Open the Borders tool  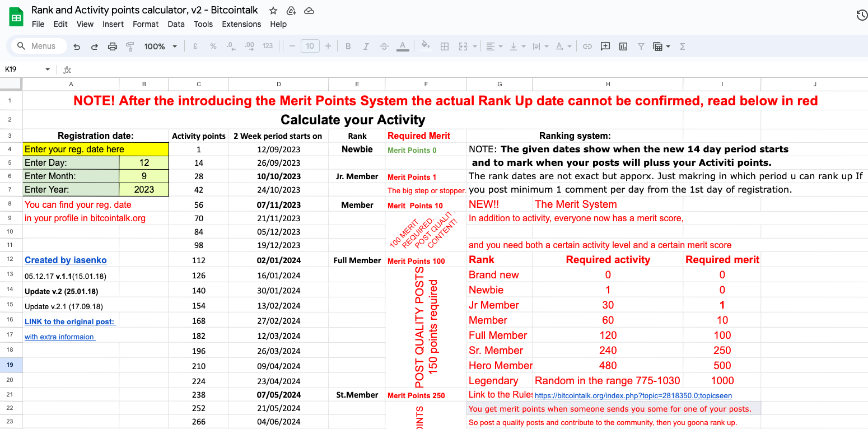(445, 46)
